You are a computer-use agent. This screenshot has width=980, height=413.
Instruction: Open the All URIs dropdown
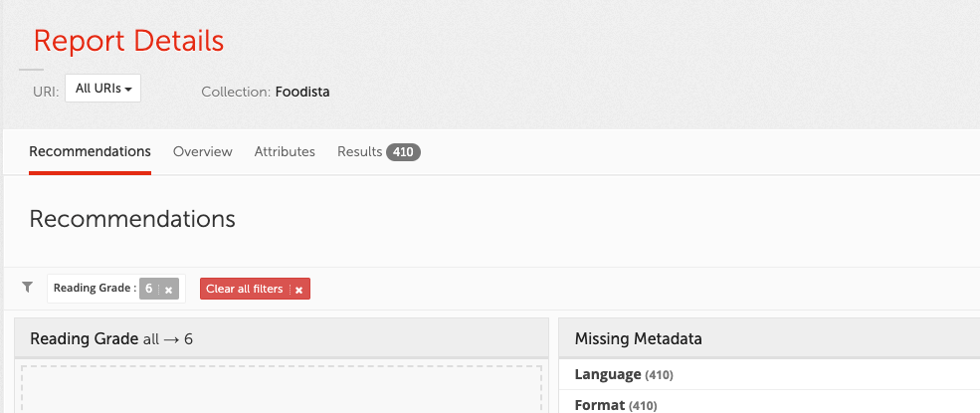click(102, 88)
